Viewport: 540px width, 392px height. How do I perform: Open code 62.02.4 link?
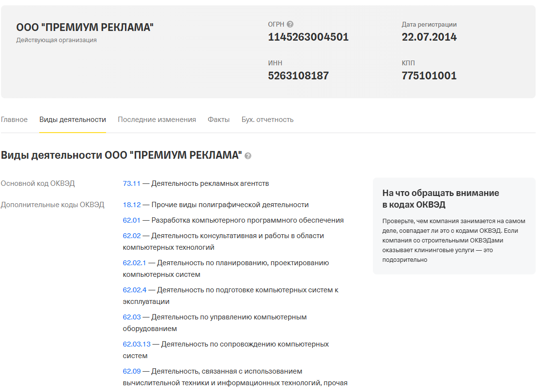134,290
